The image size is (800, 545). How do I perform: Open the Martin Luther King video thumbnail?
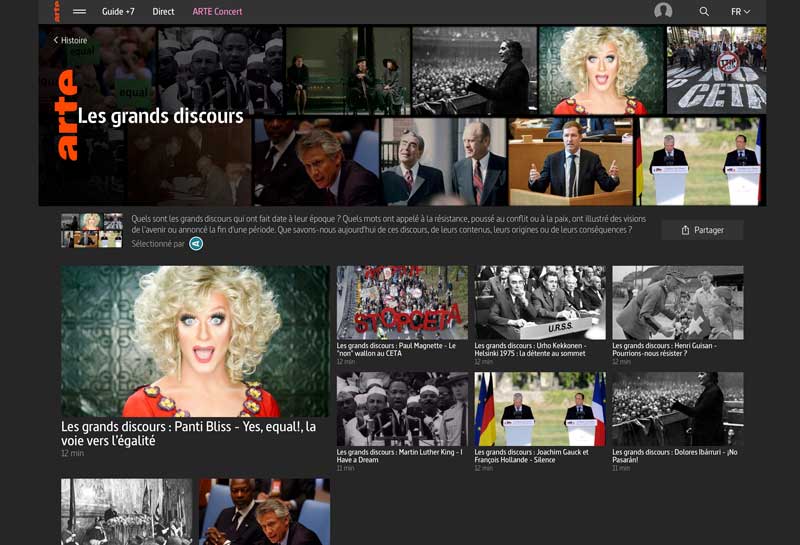402,409
